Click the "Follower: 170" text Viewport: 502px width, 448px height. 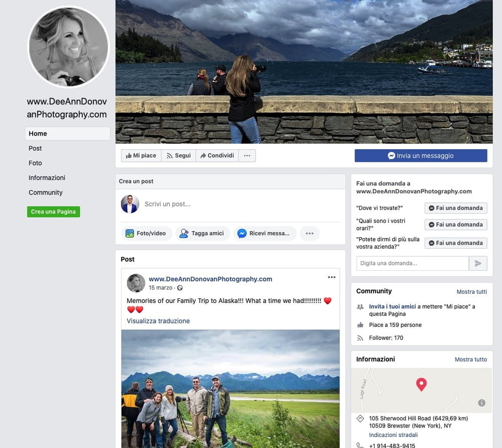pos(386,338)
